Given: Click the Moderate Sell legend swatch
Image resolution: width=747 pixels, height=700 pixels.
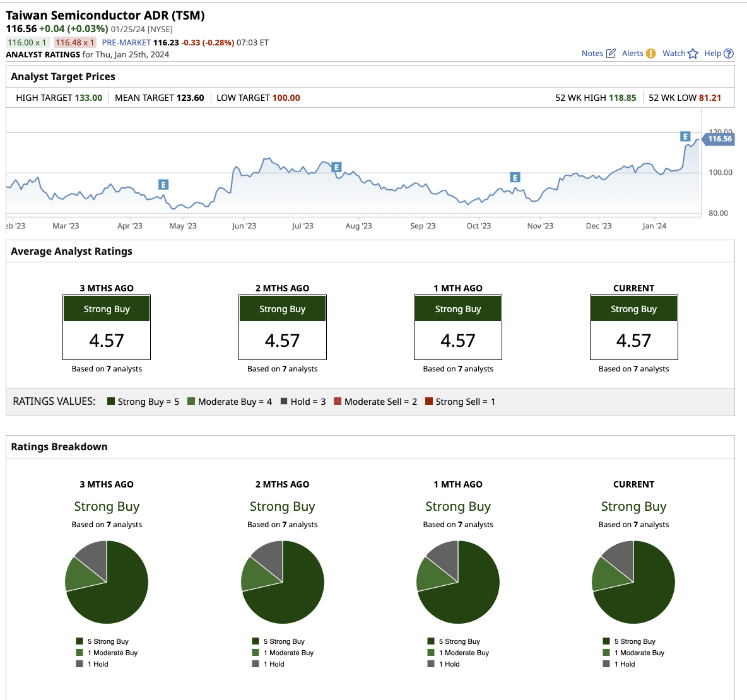Looking at the screenshot, I should tap(338, 402).
